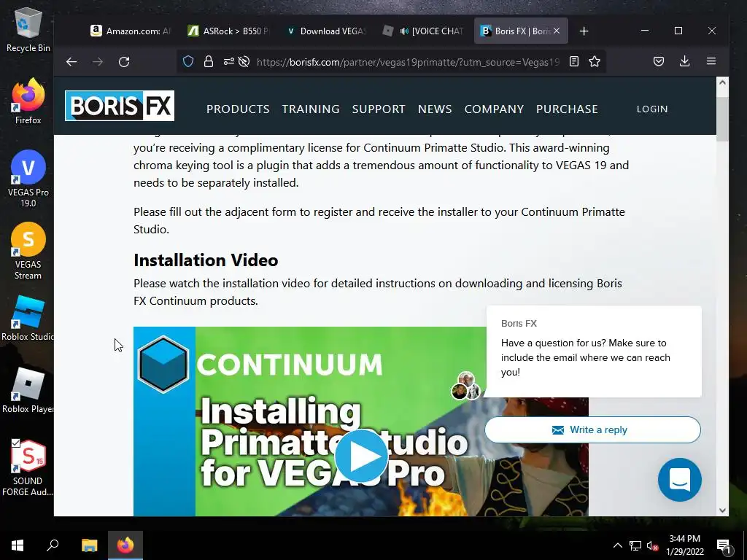Switch to the Amazon.com tab
The image size is (747, 560).
(130, 31)
